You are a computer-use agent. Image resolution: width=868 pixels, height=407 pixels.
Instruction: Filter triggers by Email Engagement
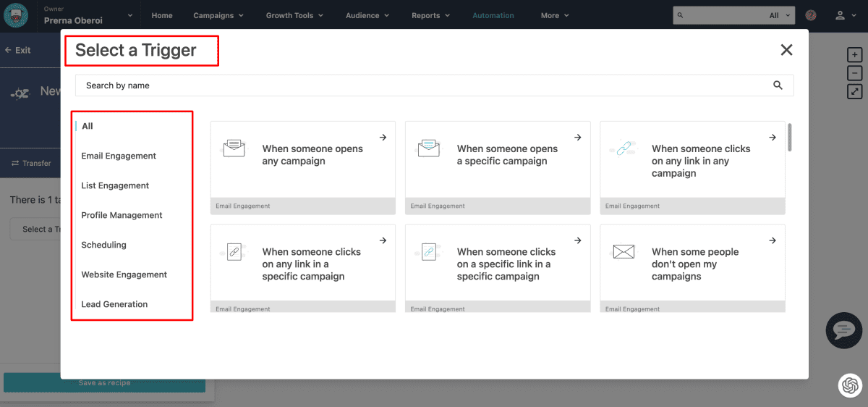pos(119,156)
